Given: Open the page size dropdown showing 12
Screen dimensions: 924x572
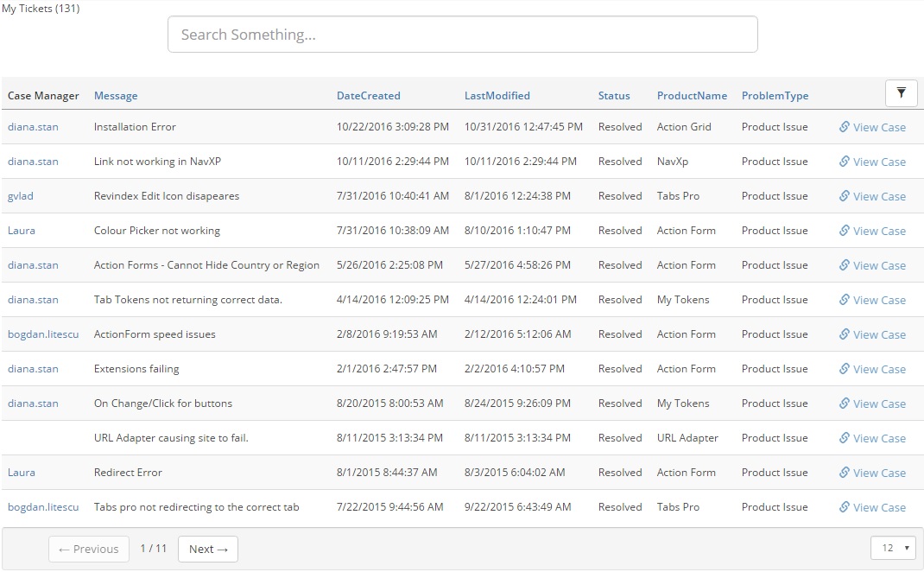Looking at the screenshot, I should [893, 548].
